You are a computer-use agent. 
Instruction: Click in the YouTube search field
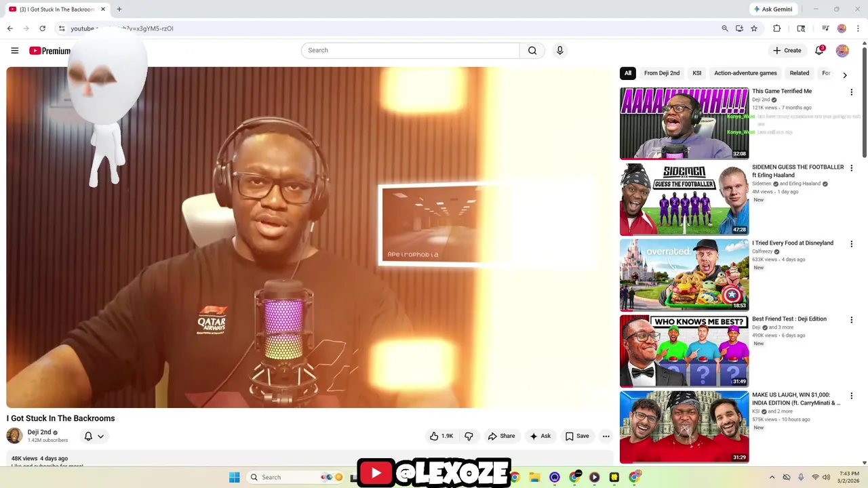point(410,50)
